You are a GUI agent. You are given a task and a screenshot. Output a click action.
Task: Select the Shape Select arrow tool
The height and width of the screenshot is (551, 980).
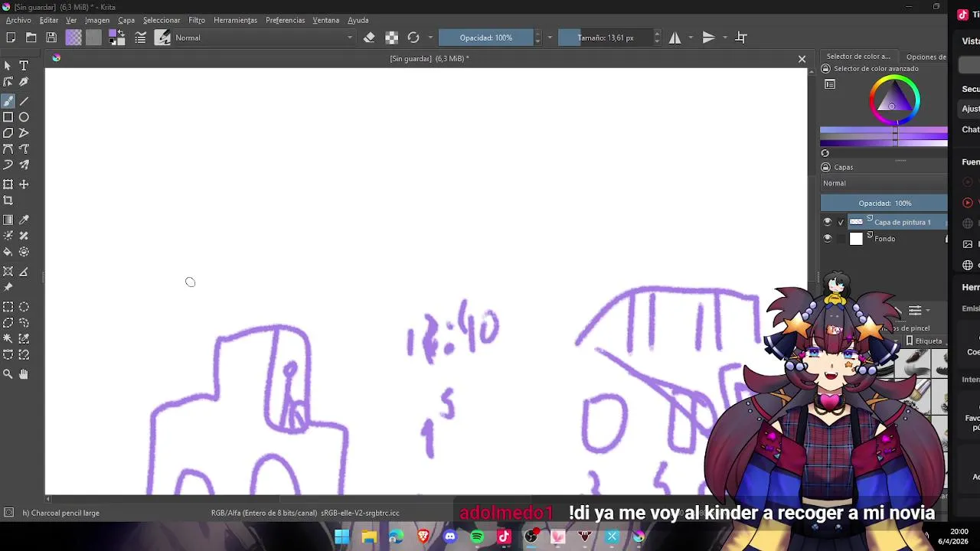pyautogui.click(x=8, y=66)
